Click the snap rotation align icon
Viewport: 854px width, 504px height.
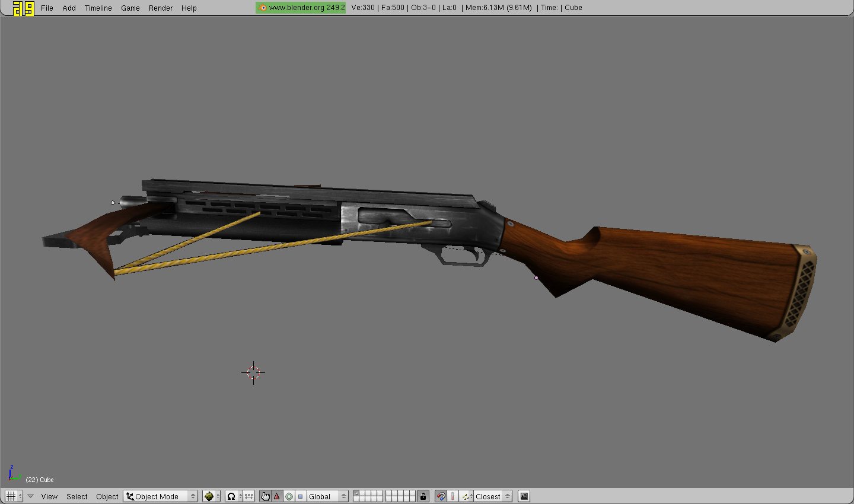pos(453,496)
